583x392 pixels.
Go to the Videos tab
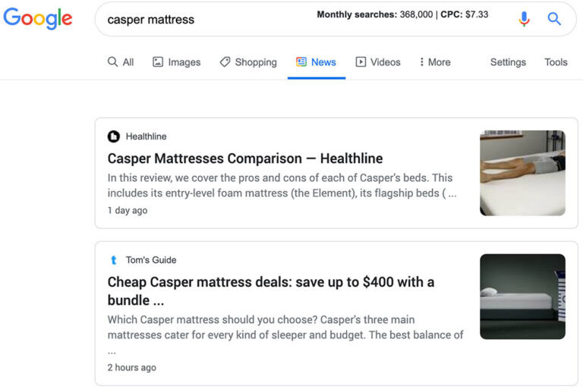click(378, 62)
